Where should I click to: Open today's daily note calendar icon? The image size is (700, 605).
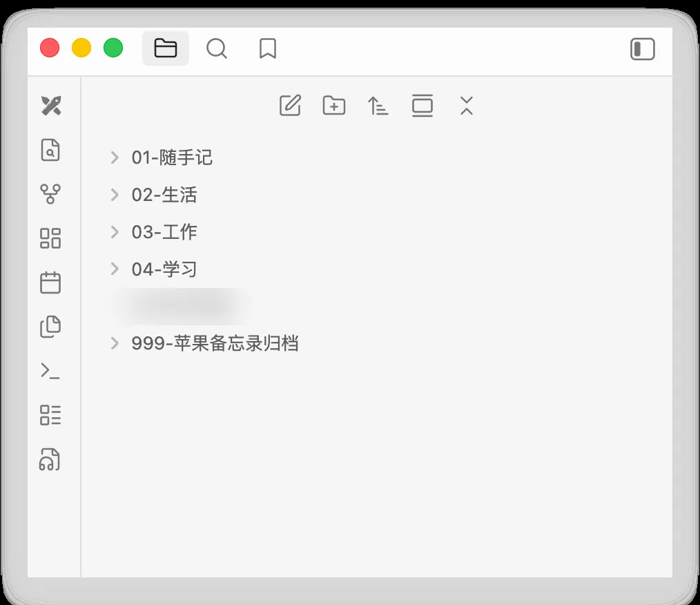50,282
